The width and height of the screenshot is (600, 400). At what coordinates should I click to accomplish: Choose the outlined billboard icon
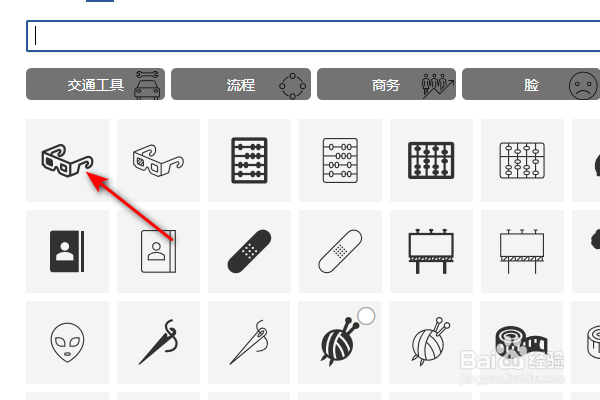522,251
